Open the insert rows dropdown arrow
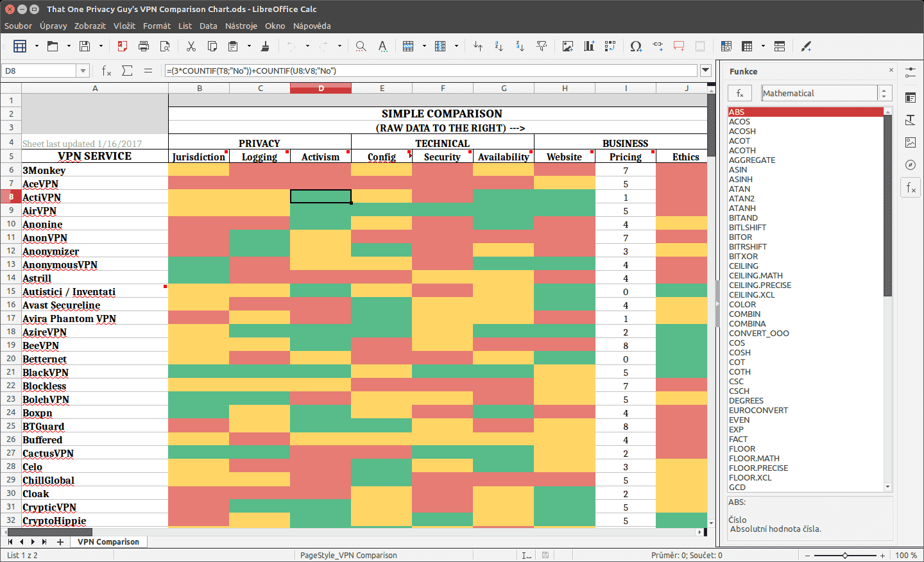 pos(424,46)
